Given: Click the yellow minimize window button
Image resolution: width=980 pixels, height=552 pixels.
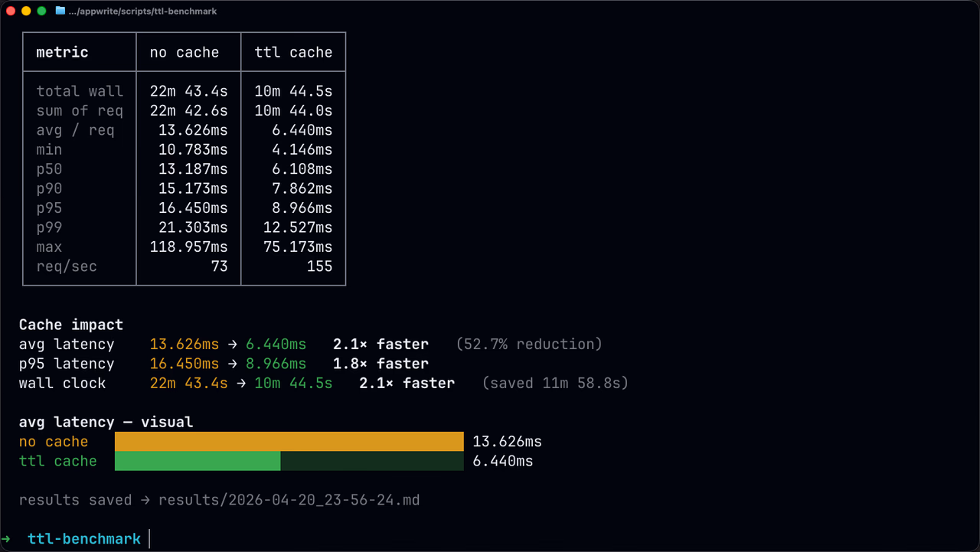Looking at the screenshot, I should tap(26, 11).
